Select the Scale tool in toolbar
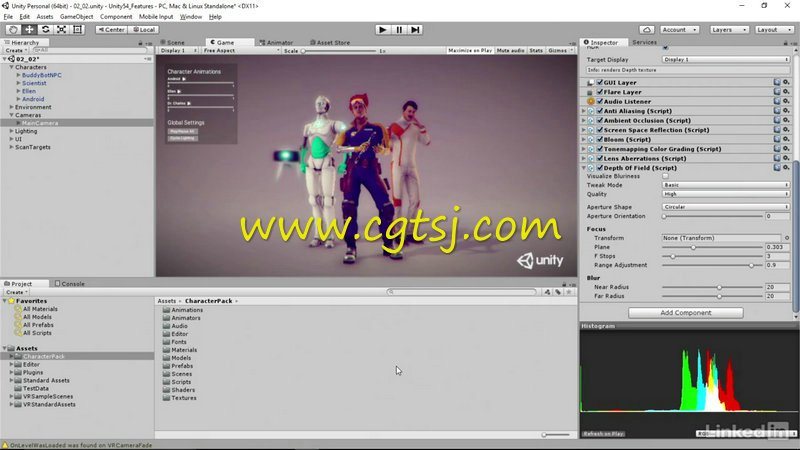Viewport: 800px width, 450px height. click(x=61, y=30)
